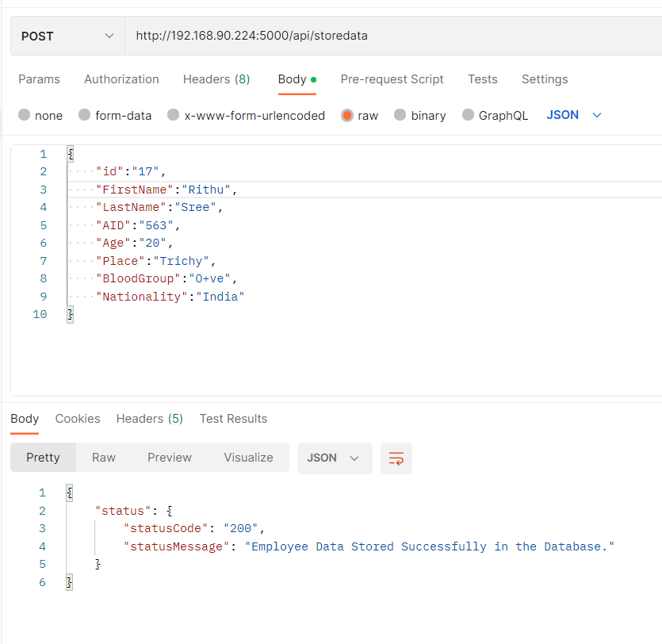Edit the request URL field
662x644 pixels.
point(392,36)
